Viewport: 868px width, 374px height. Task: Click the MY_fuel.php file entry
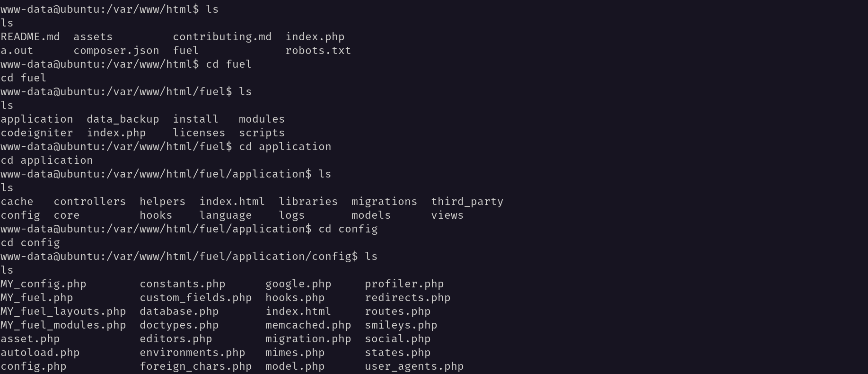coord(37,298)
